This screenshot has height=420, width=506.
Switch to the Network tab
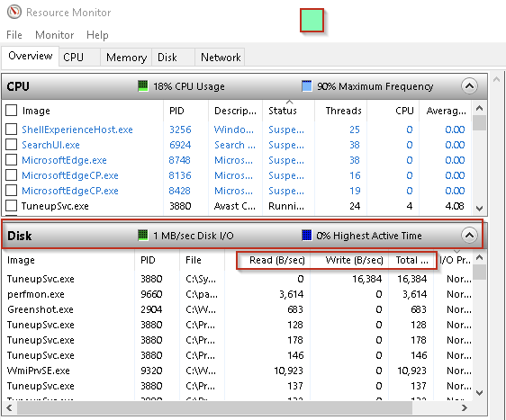tap(220, 58)
